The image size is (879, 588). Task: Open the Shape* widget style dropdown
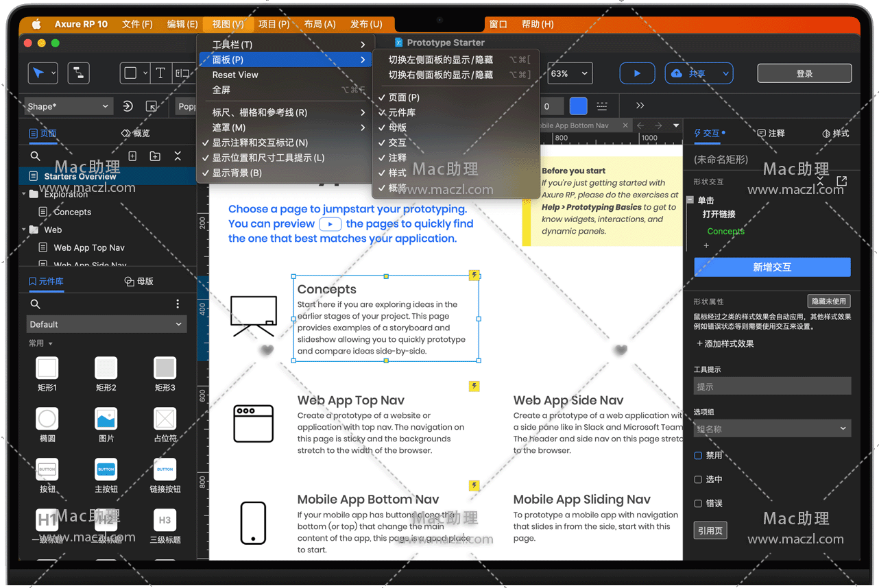click(68, 106)
